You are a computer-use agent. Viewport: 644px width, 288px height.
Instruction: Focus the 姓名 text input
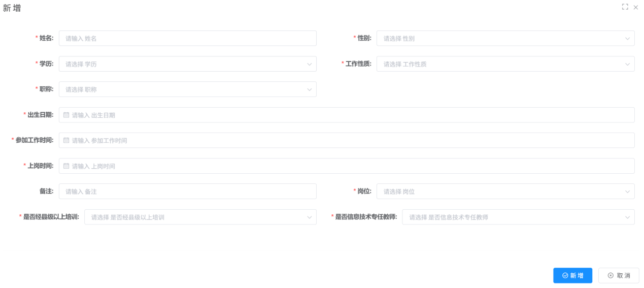tap(187, 39)
